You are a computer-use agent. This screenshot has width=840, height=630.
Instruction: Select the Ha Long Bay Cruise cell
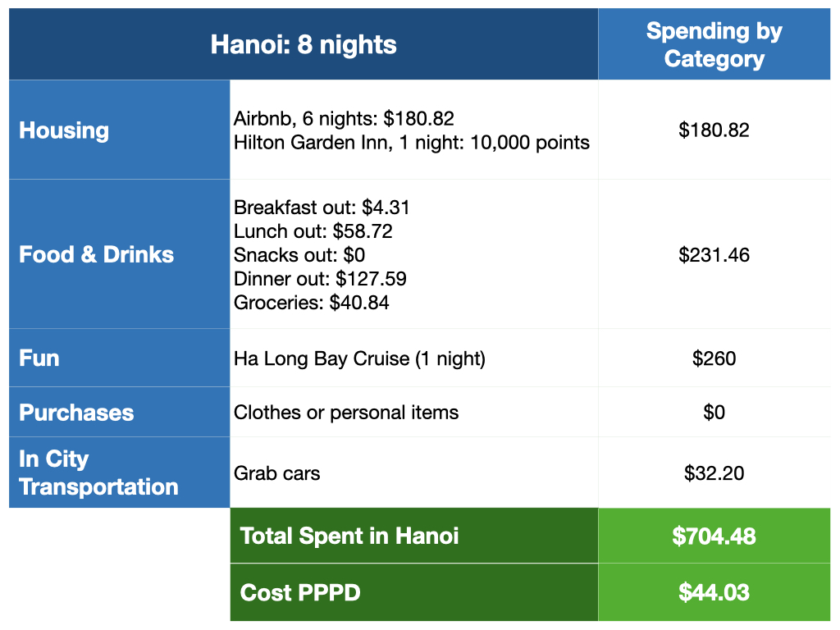[359, 358]
